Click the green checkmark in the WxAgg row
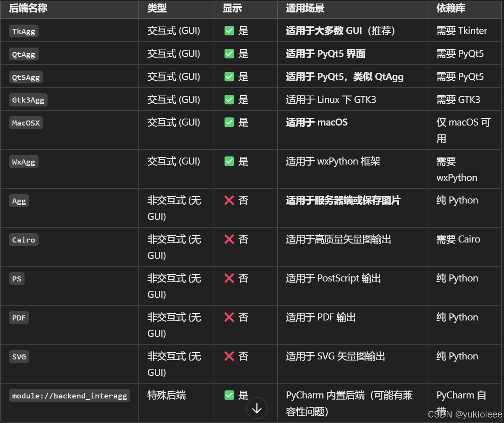This screenshot has height=423, width=504. 229,161
